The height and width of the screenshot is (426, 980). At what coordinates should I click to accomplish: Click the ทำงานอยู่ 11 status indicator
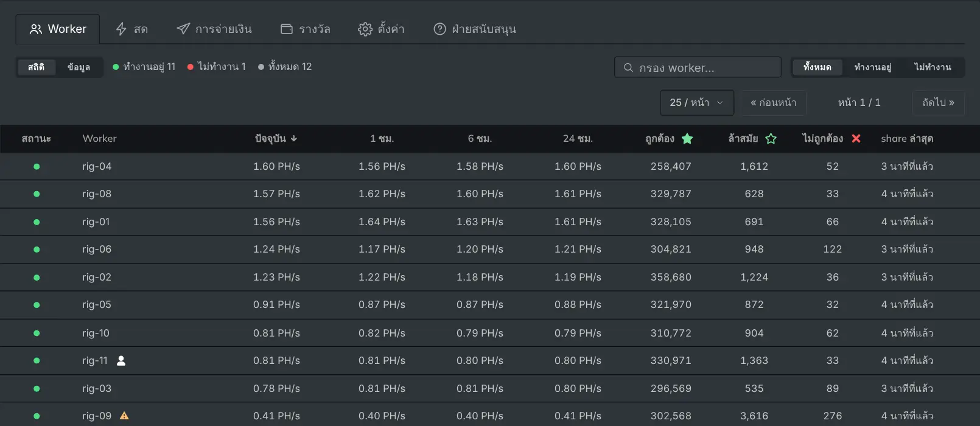(x=144, y=67)
